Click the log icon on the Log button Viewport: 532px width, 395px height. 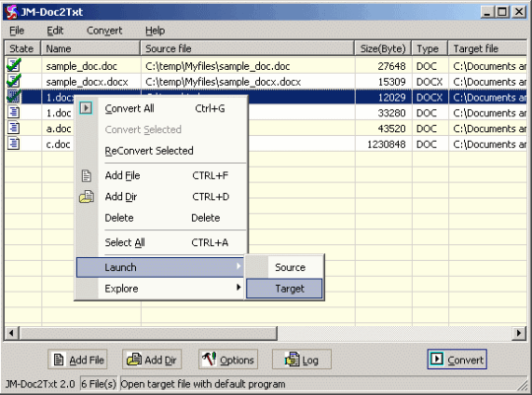292,360
